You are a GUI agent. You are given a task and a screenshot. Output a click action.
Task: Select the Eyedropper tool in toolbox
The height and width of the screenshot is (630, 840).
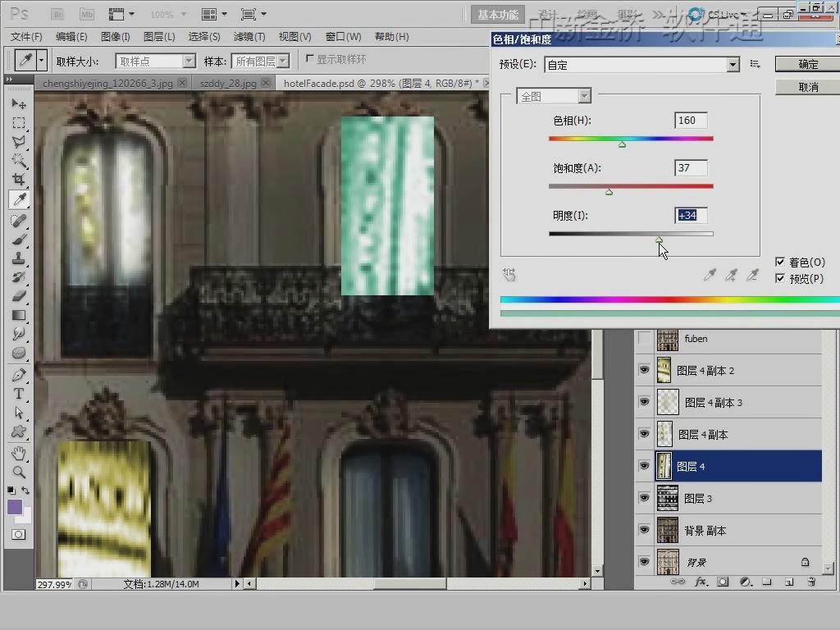(19, 199)
